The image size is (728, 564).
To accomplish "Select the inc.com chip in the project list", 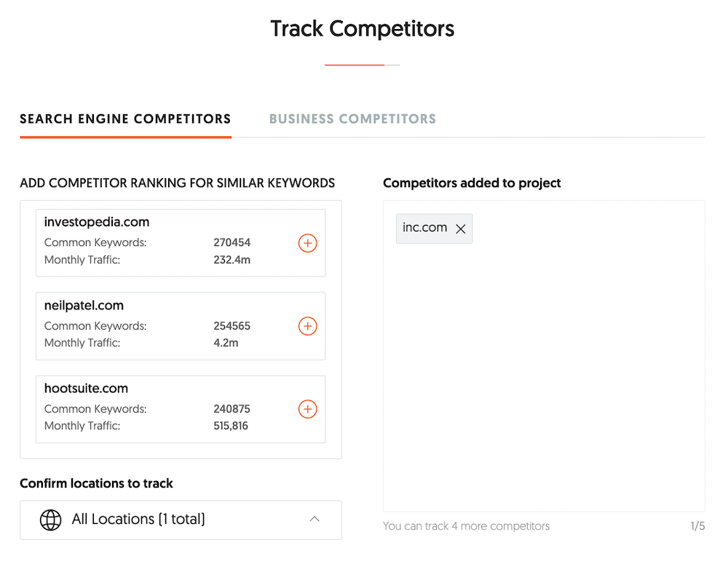I will pyautogui.click(x=424, y=228).
